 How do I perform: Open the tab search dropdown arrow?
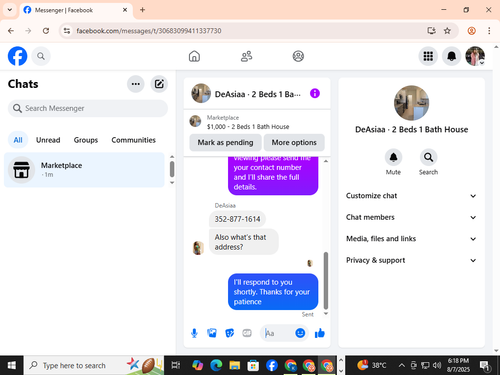point(10,10)
